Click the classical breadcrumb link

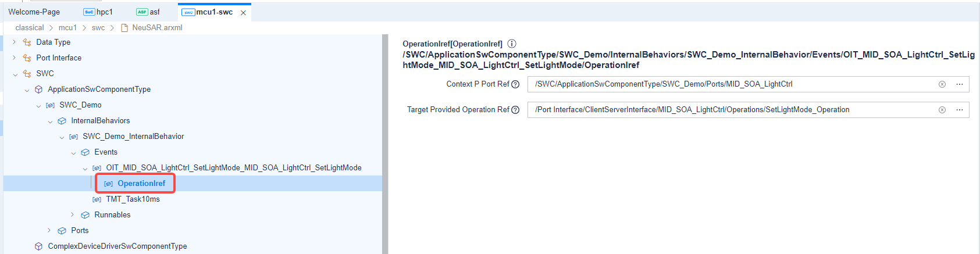tap(30, 28)
